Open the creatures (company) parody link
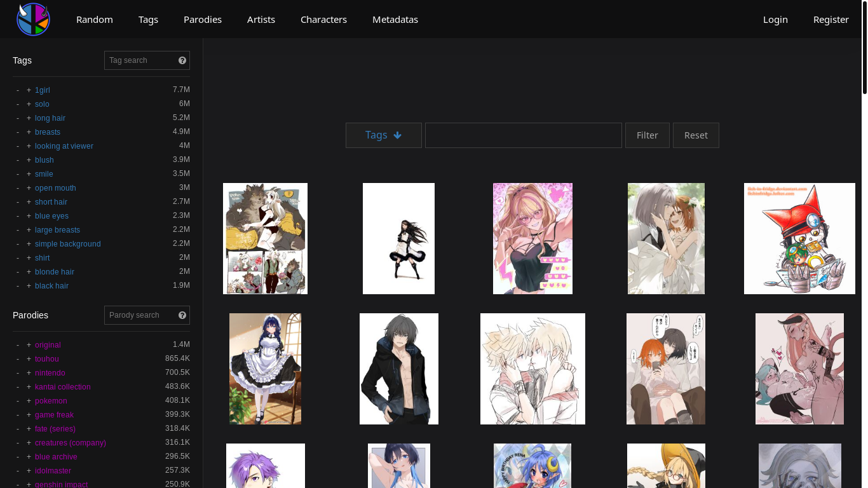The width and height of the screenshot is (868, 488). [71, 443]
